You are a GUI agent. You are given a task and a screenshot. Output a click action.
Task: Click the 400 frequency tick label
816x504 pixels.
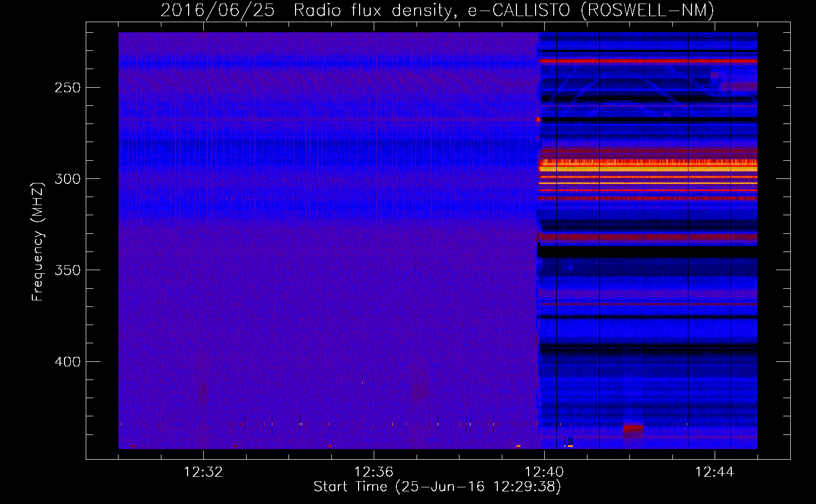(68, 362)
